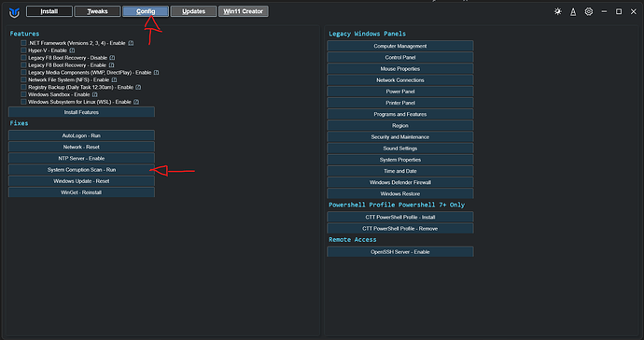644x340 pixels.
Task: Open Windows Defender Firewall panel
Action: [400, 182]
